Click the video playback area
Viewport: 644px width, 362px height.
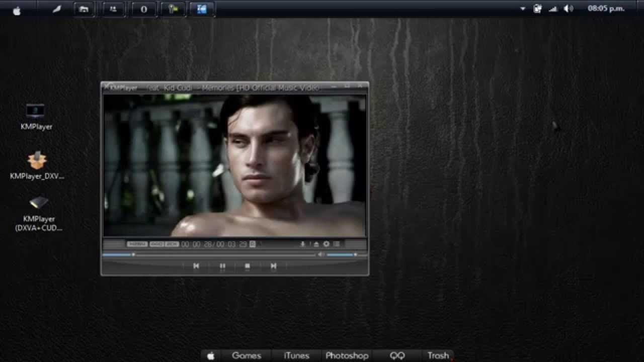point(234,165)
